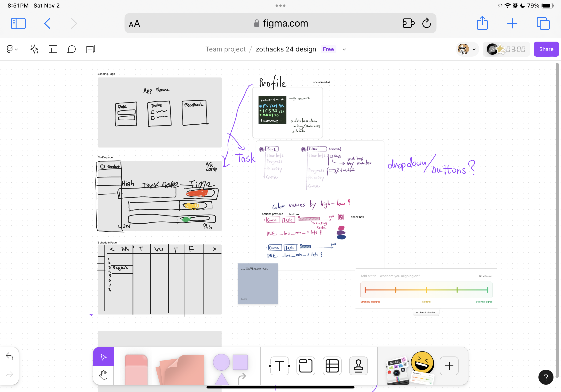Viewport: 561px width, 392px height.
Task: Tap the figma.com address field
Action: [x=280, y=23]
